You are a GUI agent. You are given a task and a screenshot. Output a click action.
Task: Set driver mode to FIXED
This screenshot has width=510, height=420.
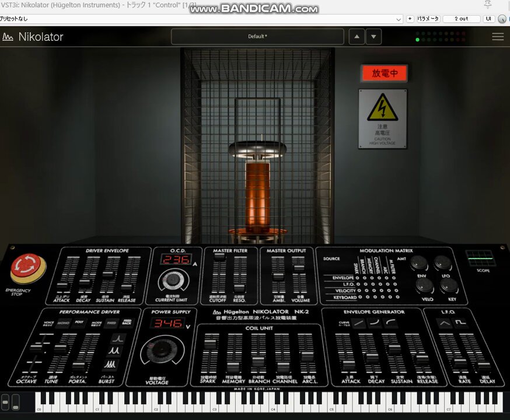point(111,323)
